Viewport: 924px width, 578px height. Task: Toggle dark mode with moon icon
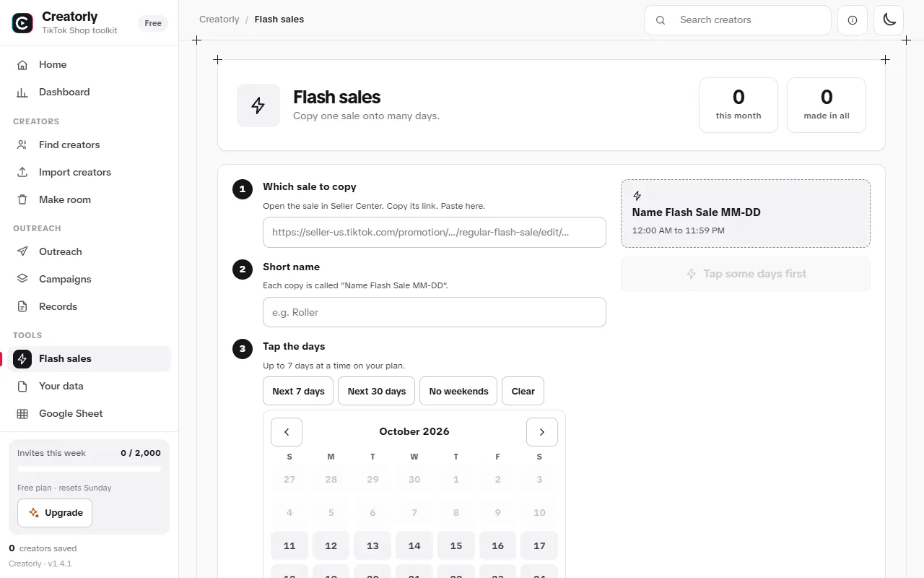[889, 20]
